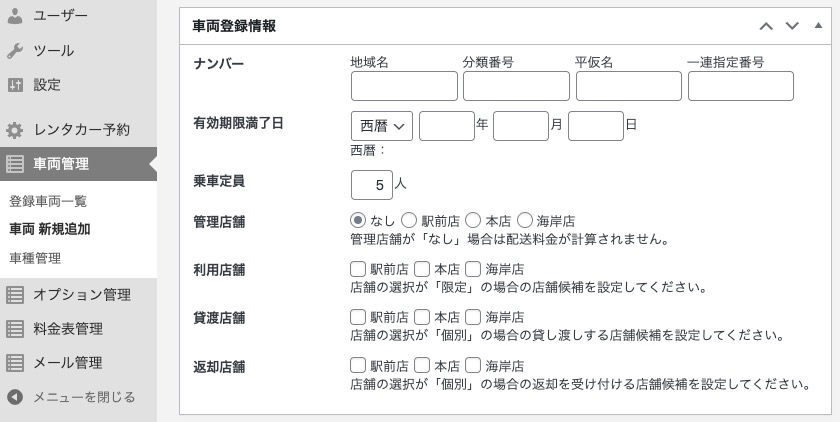Click the メニューを閉じる collapse arrow icon

(15, 397)
